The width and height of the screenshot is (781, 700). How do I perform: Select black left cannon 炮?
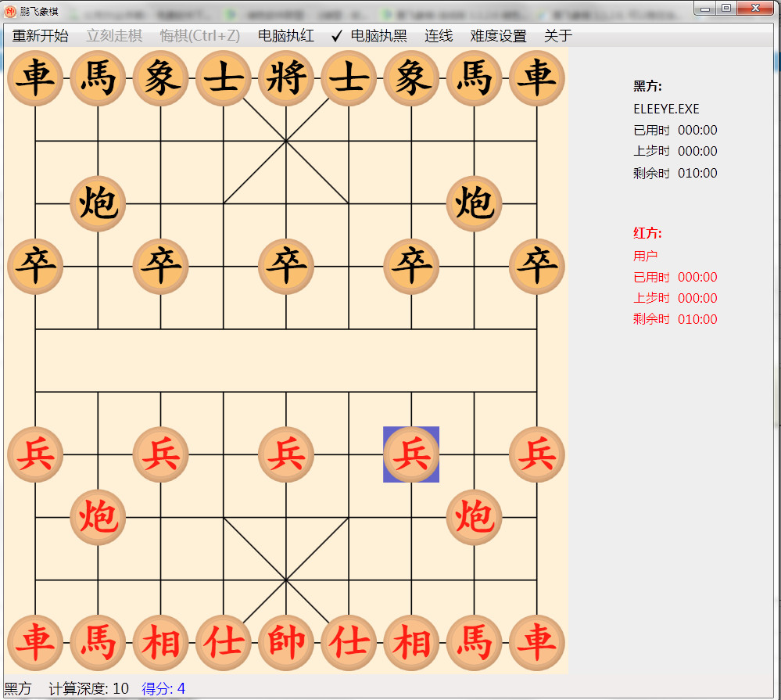tap(98, 203)
